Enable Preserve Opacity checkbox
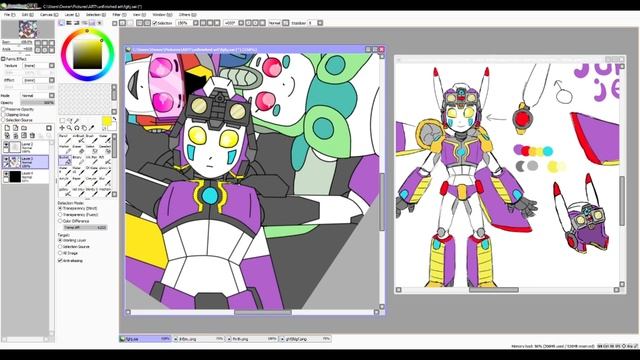The image size is (640, 360). [3, 109]
